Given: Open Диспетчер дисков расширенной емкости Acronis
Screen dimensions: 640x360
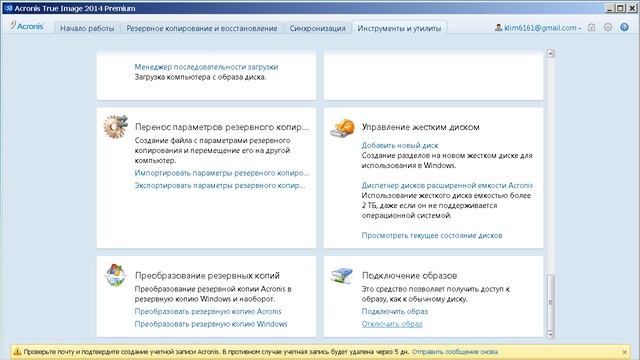Looking at the screenshot, I should coord(447,185).
